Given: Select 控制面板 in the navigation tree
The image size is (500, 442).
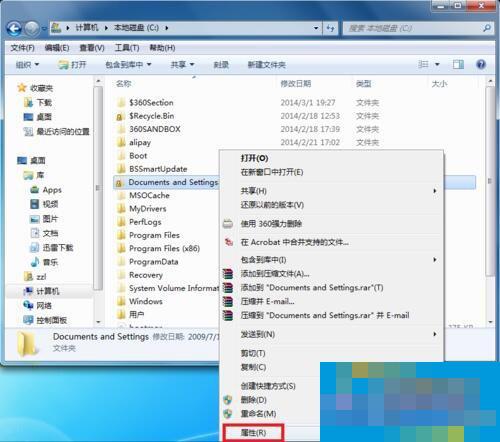Looking at the screenshot, I should tap(51, 320).
